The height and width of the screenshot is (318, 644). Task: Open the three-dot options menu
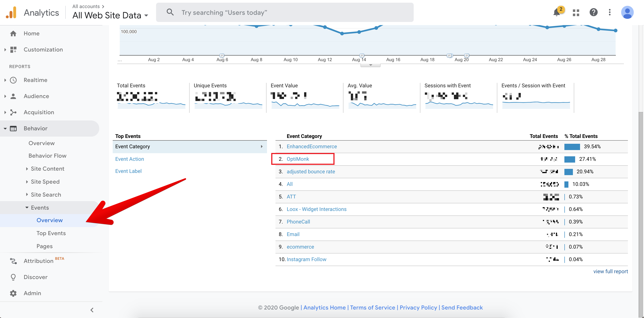(x=610, y=12)
